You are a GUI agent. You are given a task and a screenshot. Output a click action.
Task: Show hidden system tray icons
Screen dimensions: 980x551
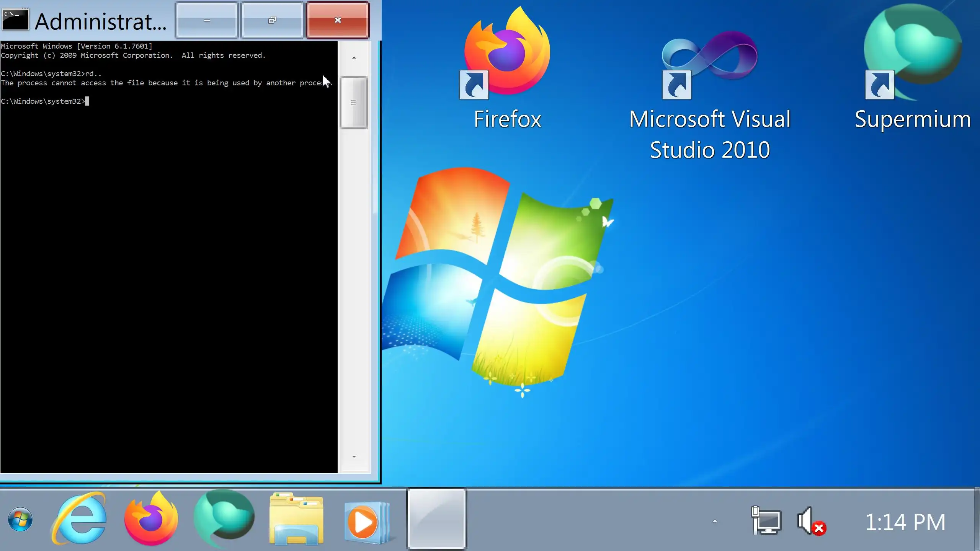tap(714, 521)
